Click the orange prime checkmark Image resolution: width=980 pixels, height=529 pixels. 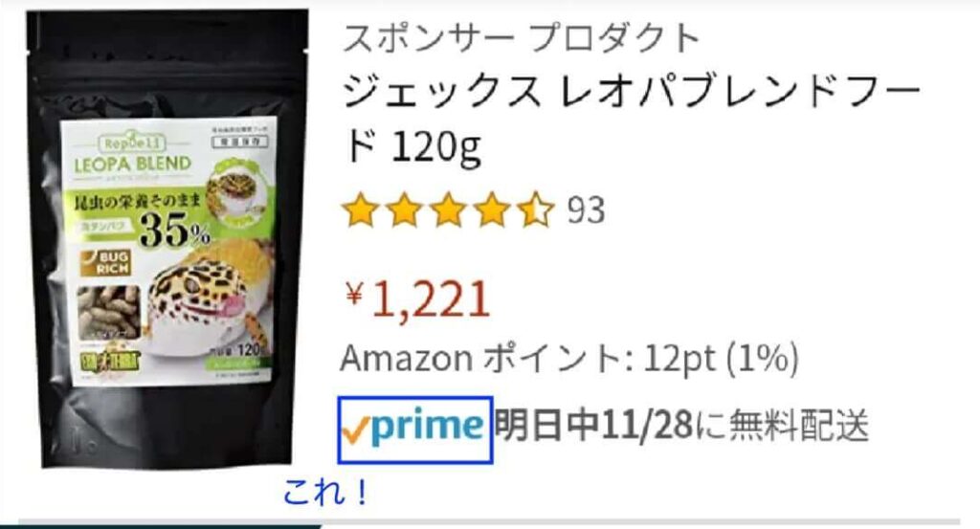point(356,430)
